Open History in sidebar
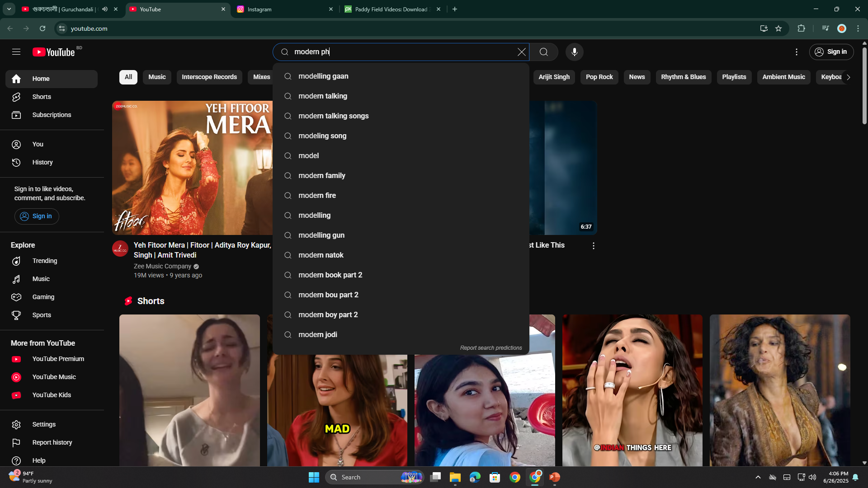The height and width of the screenshot is (488, 868). click(x=52, y=162)
